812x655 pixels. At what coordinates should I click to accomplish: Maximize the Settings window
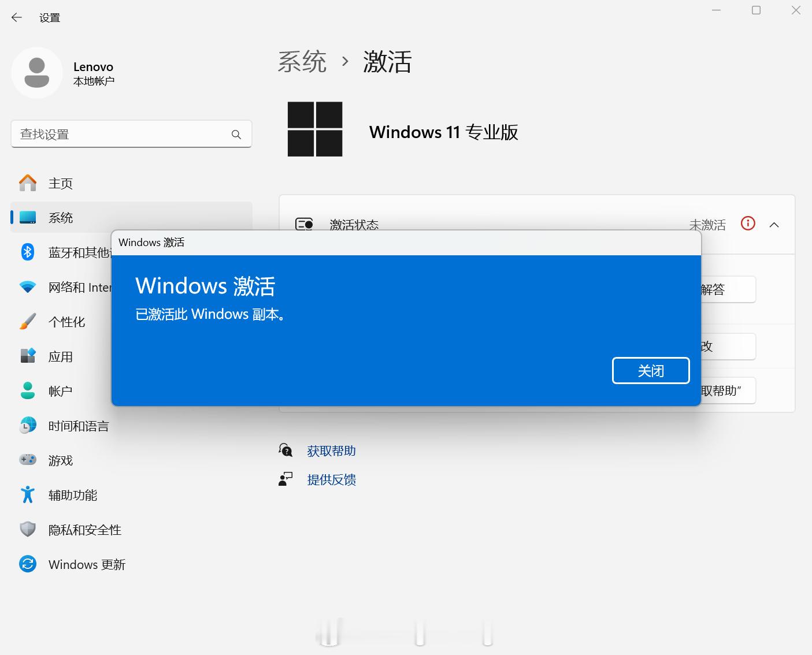coord(756,10)
